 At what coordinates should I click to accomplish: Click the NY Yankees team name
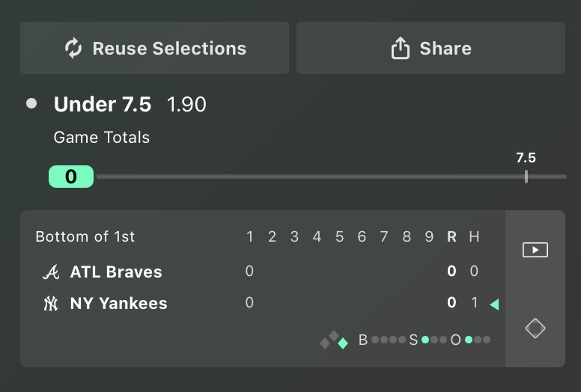pos(118,304)
